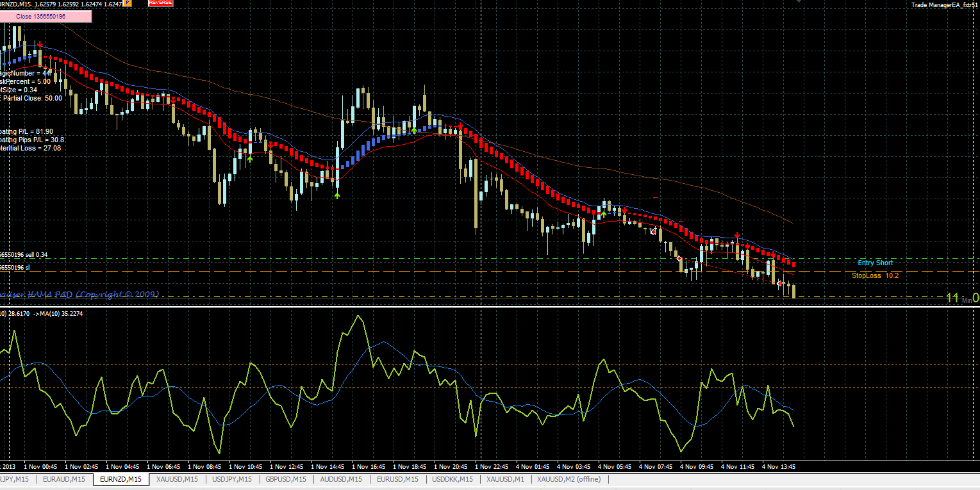Click the 1 Nov 06:45 time axis label
The image size is (980, 490).
[163, 466]
